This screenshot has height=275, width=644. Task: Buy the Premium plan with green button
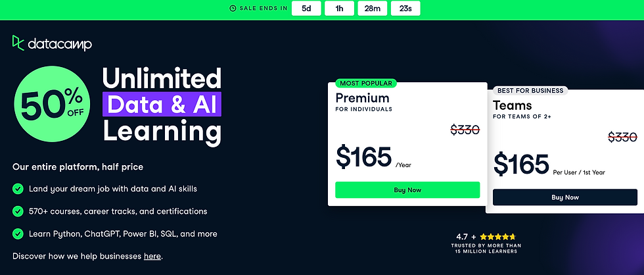[407, 190]
